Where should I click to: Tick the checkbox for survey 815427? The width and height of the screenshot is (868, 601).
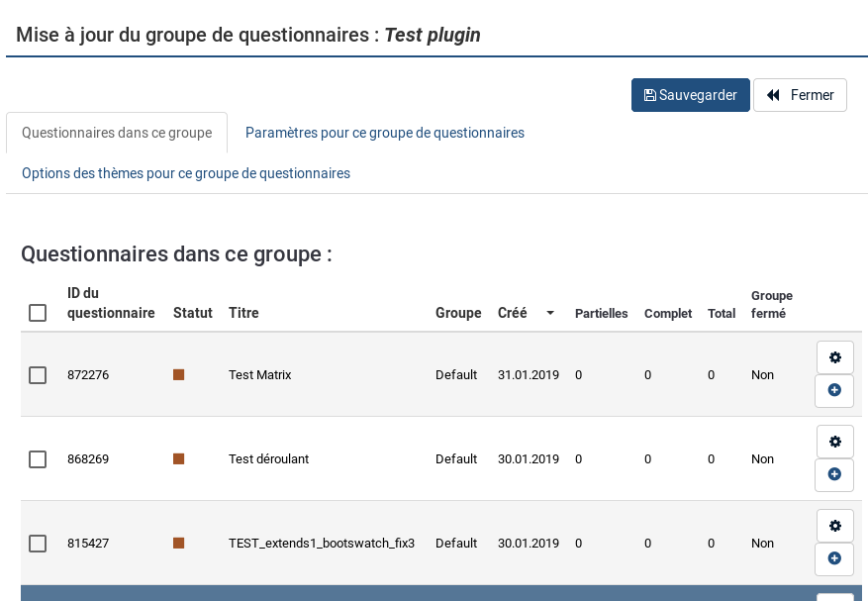pyautogui.click(x=38, y=544)
